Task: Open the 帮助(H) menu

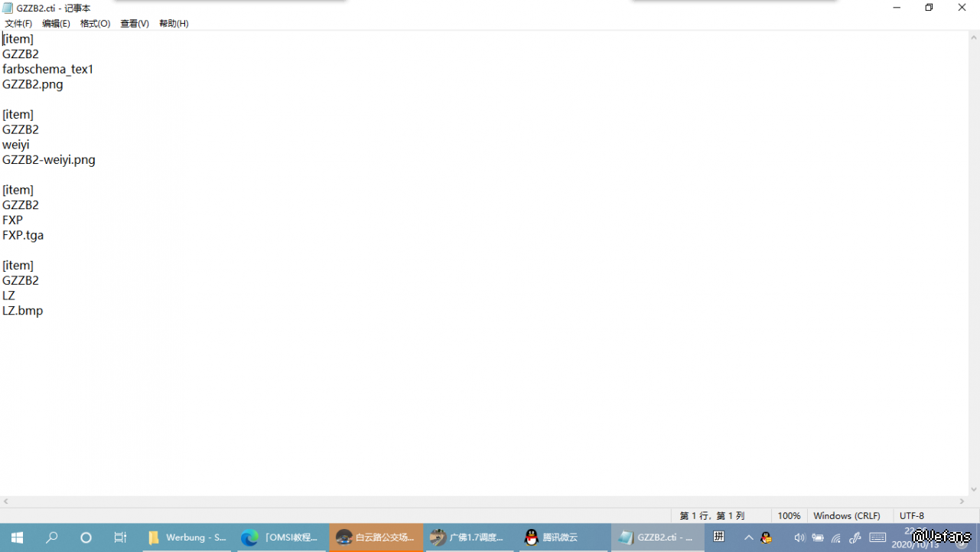Action: click(174, 24)
